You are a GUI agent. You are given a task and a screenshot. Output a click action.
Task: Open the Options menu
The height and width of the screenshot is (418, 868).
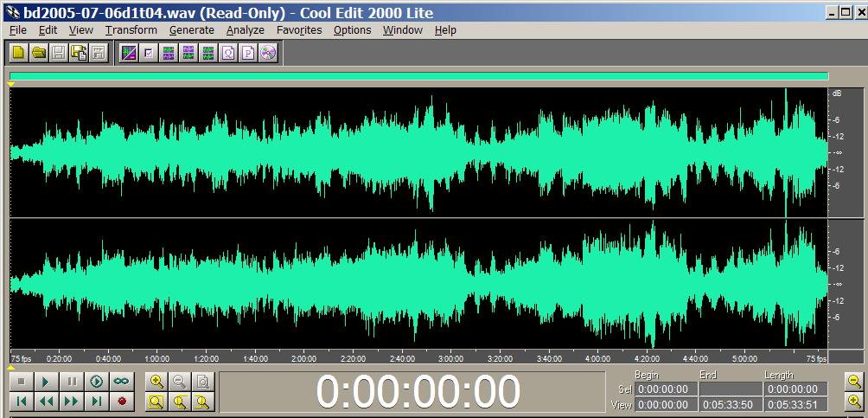click(x=352, y=30)
